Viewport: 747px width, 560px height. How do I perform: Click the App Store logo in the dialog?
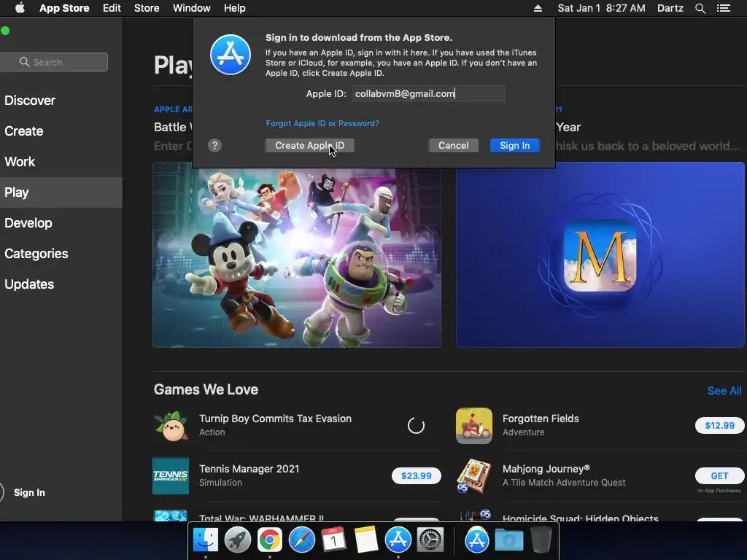[231, 55]
